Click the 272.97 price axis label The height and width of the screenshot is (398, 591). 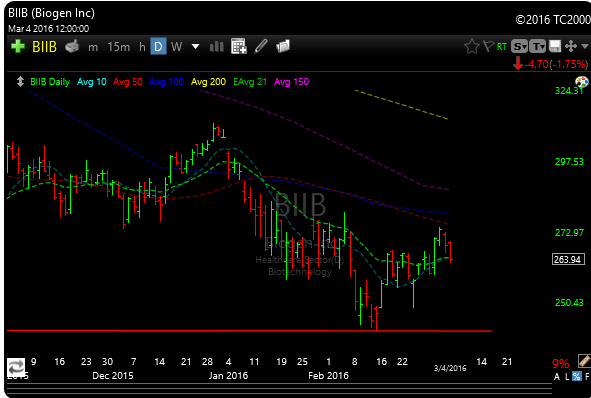pyautogui.click(x=569, y=233)
